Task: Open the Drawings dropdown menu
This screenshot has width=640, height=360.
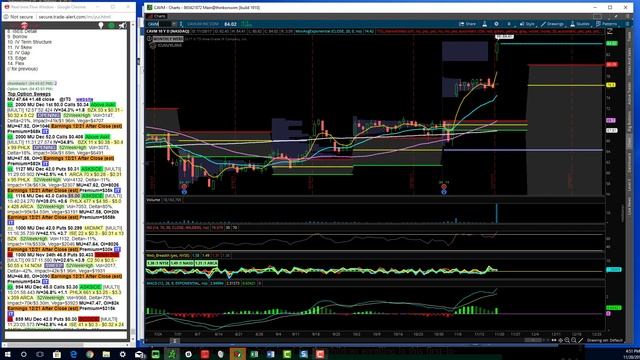Action: [552, 24]
